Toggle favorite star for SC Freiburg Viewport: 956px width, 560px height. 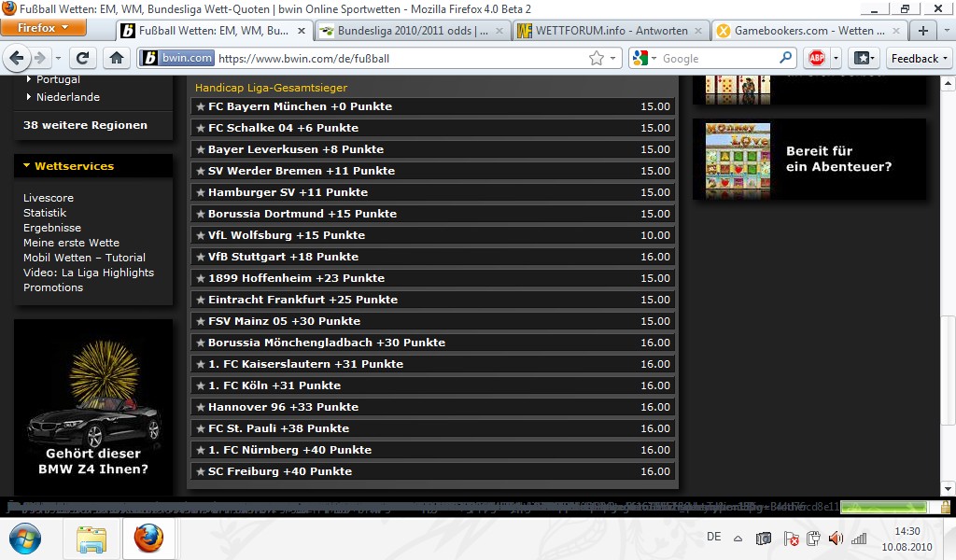click(200, 471)
